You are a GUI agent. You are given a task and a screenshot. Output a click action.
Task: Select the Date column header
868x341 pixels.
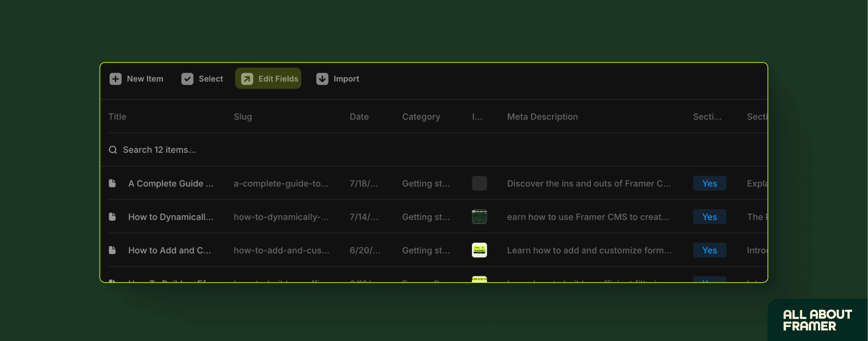(x=359, y=117)
